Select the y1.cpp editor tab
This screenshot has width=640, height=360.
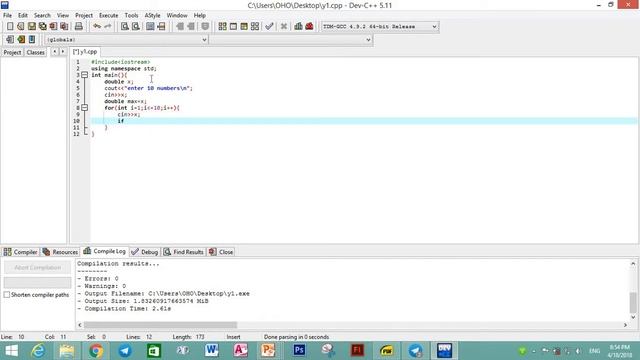85,52
